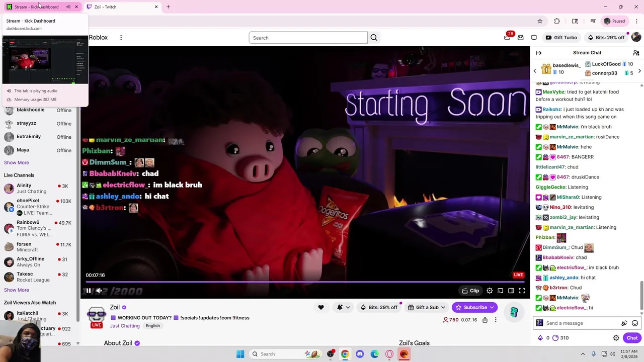Collapse the Stream Chat panel
The image size is (644, 362).
pos(539,53)
